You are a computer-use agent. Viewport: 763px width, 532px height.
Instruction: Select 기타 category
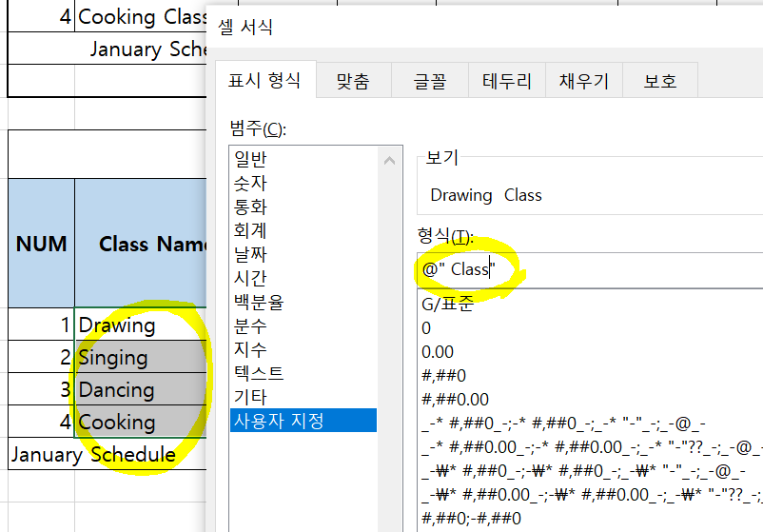(x=303, y=397)
